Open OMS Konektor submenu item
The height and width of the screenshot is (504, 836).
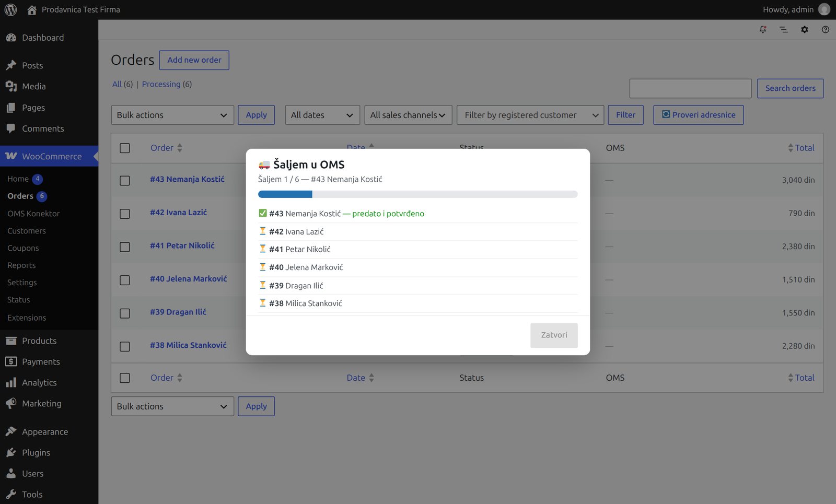(33, 214)
